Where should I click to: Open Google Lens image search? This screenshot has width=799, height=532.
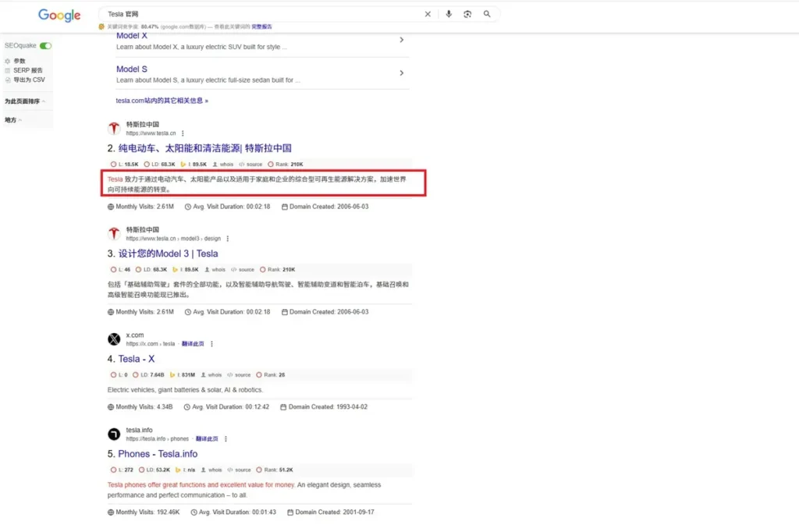coord(467,14)
